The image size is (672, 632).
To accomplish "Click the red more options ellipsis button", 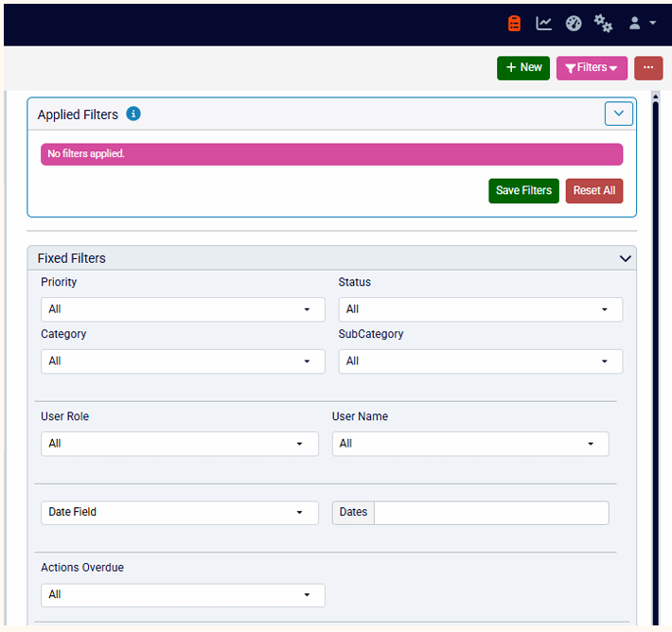I will (648, 68).
